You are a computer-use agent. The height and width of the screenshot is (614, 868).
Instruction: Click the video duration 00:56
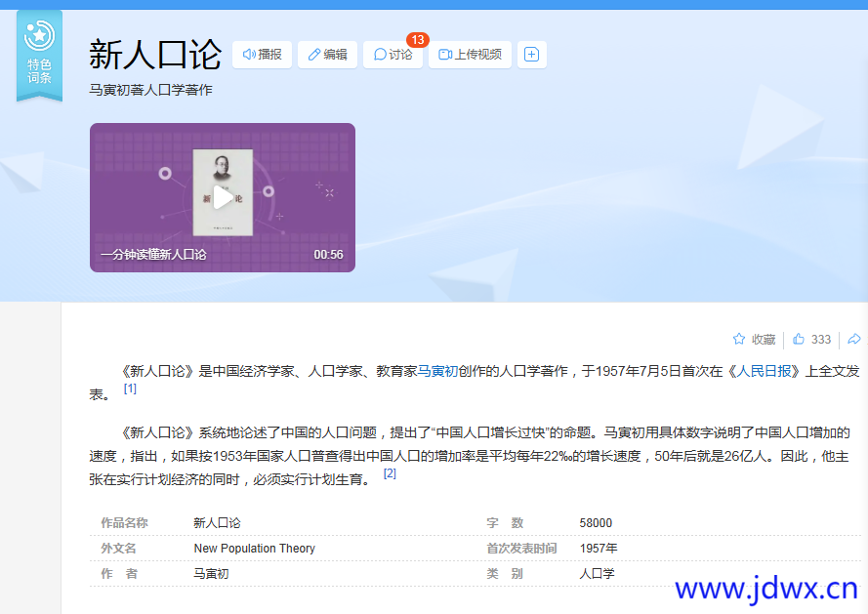[328, 255]
